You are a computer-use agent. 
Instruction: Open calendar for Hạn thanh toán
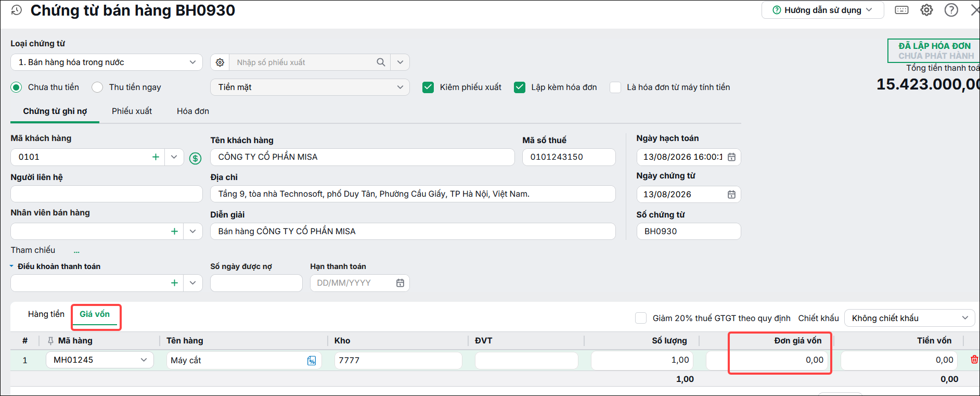pyautogui.click(x=400, y=283)
